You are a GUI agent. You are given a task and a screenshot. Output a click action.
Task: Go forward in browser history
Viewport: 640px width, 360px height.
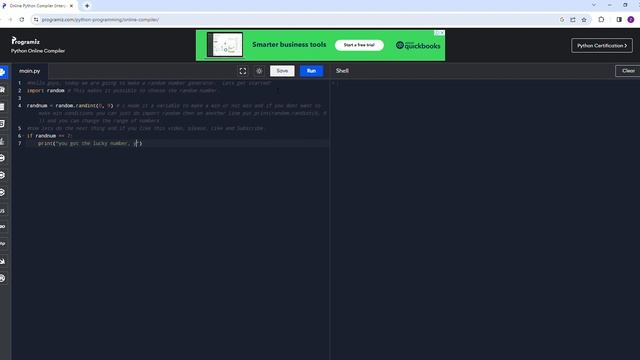(x=10, y=20)
